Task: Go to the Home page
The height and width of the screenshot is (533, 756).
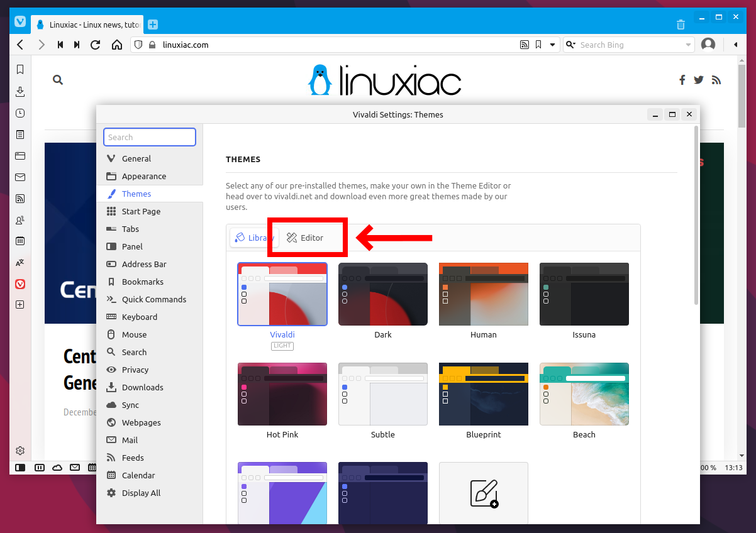Action: coord(116,45)
